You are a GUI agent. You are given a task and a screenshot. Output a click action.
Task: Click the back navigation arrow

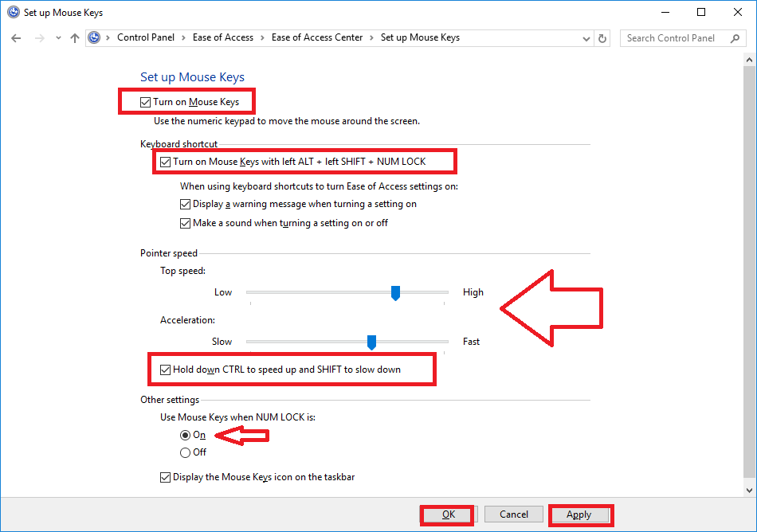tap(16, 37)
